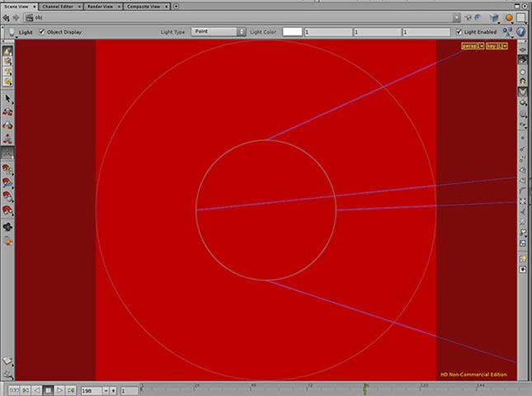Select the third red camera view tool

tap(7, 196)
